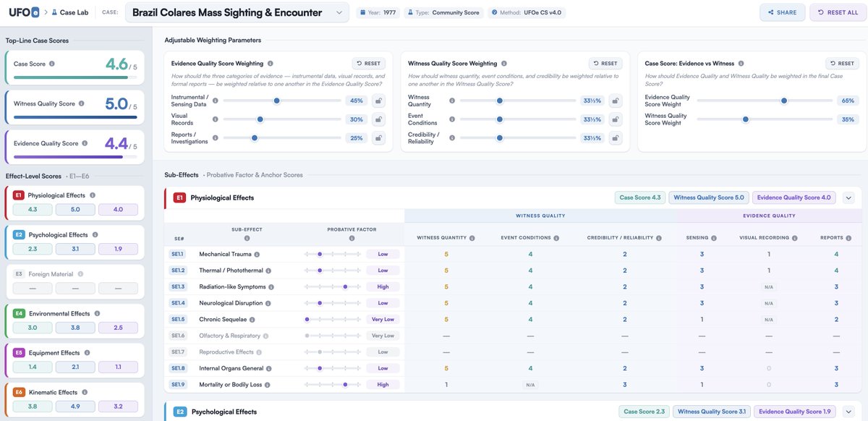Image resolution: width=868 pixels, height=421 pixels.
Task: Click the Event Conditions column header info icon
Action: 555,237
